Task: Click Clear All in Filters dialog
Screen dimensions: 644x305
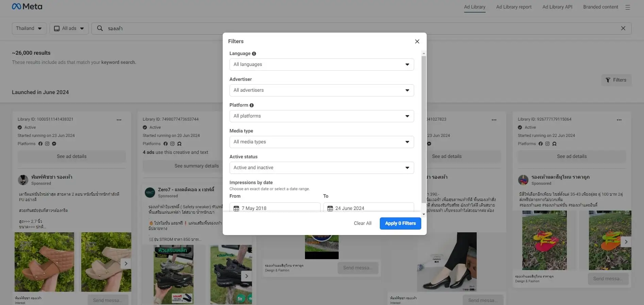Action: [362, 223]
